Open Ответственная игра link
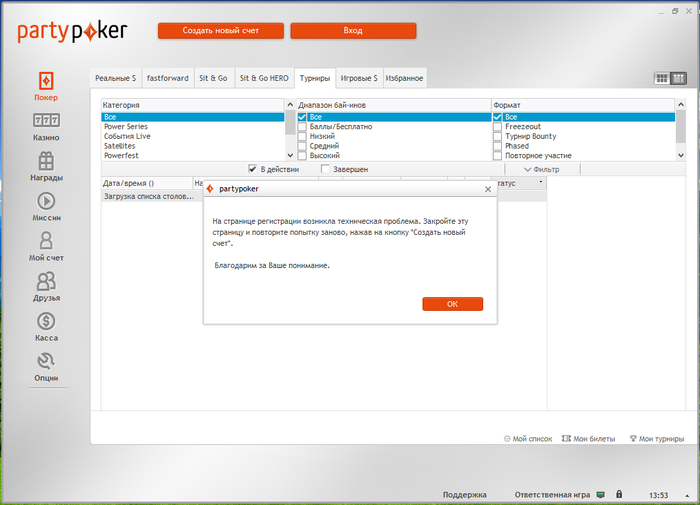 [552, 495]
